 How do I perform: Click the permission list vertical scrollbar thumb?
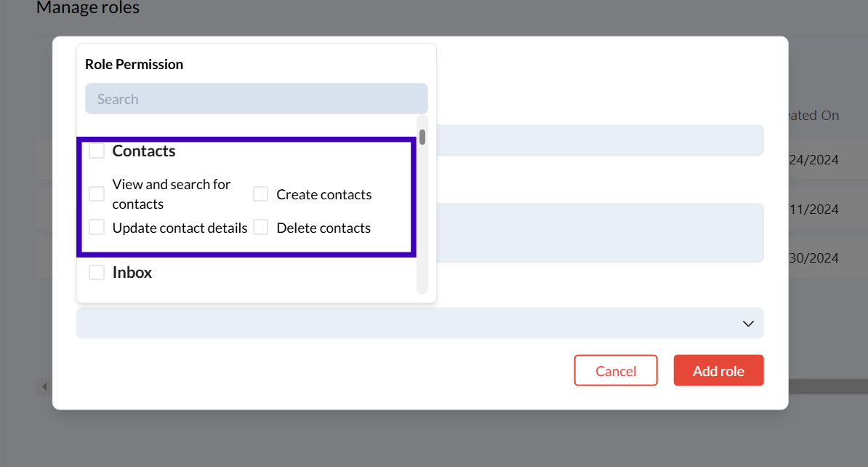click(x=422, y=137)
